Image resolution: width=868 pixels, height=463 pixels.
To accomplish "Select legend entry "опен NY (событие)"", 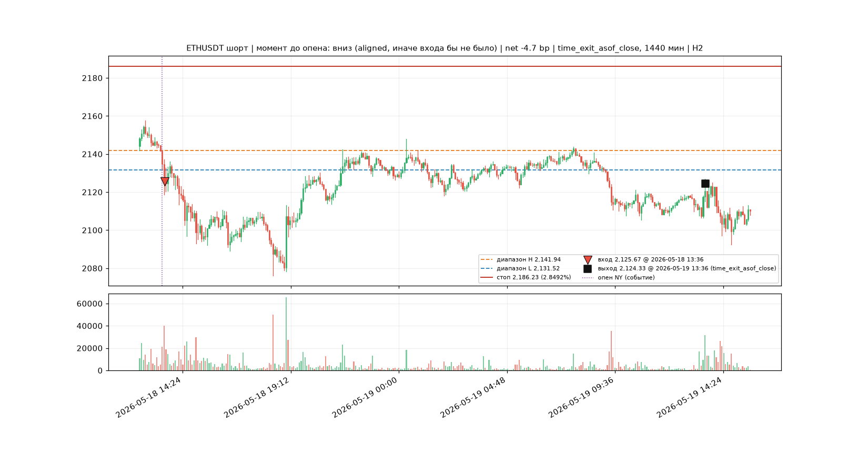I will 626,277.
